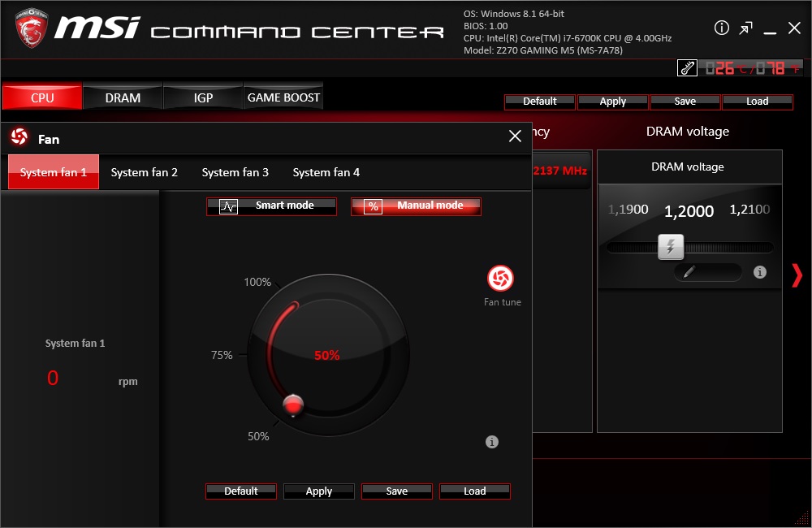Click the 50% label below the dial

click(x=258, y=436)
